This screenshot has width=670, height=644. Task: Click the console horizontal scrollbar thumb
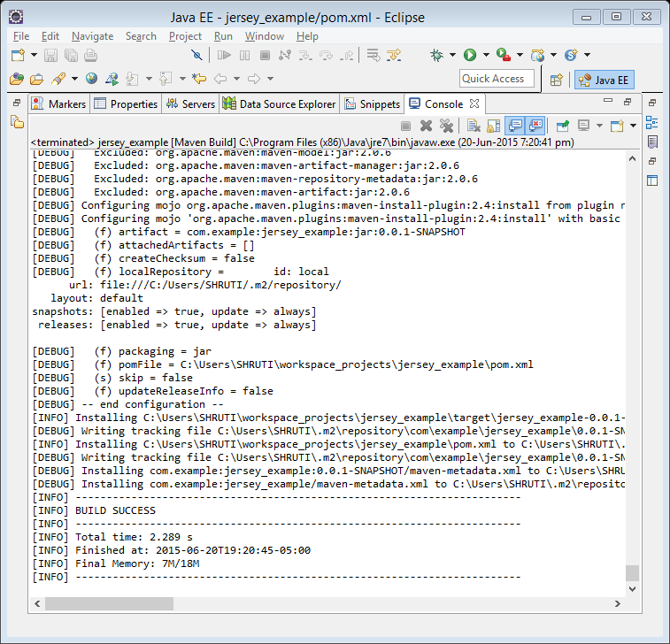(110, 604)
